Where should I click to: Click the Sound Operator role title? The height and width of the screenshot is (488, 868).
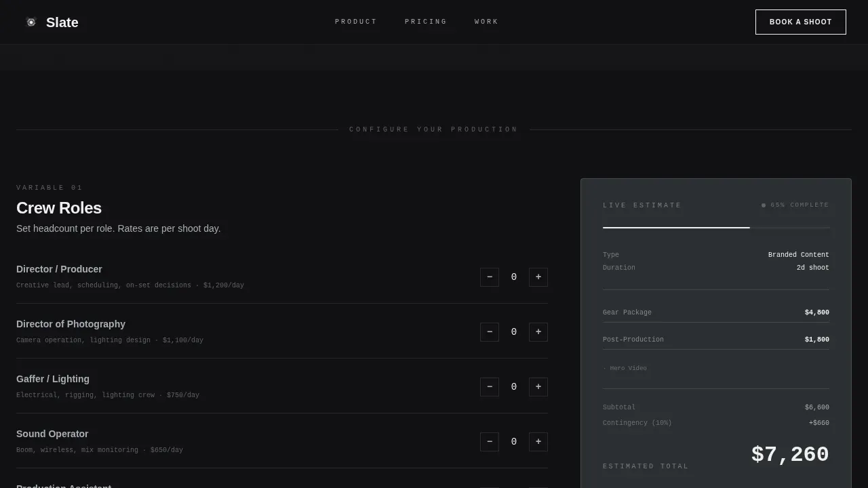click(52, 434)
